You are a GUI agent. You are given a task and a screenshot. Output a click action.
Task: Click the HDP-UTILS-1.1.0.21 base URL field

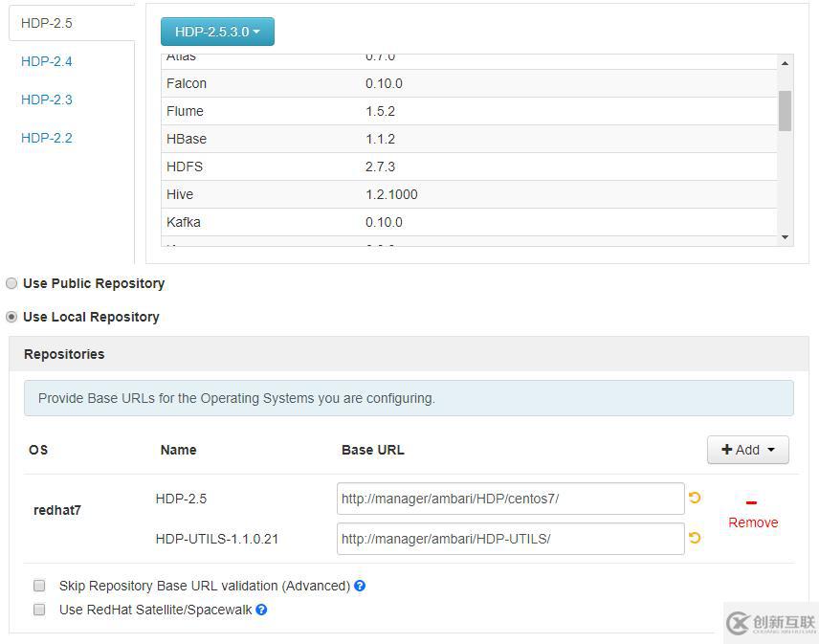(510, 539)
